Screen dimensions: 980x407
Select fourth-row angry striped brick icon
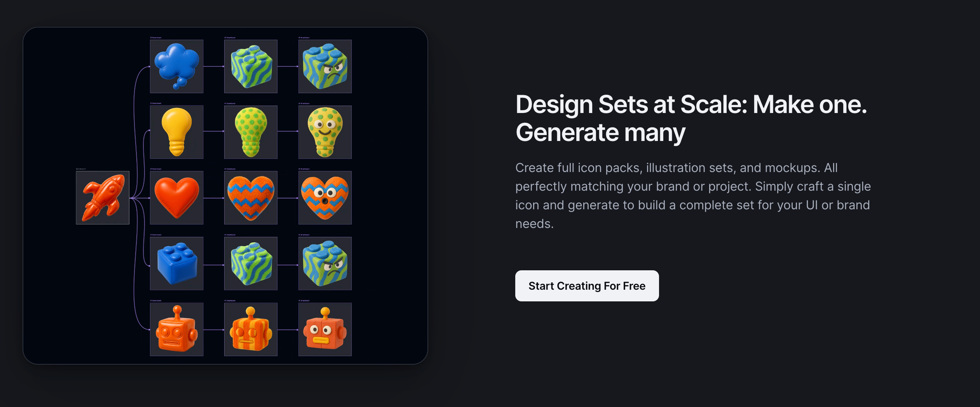(325, 264)
